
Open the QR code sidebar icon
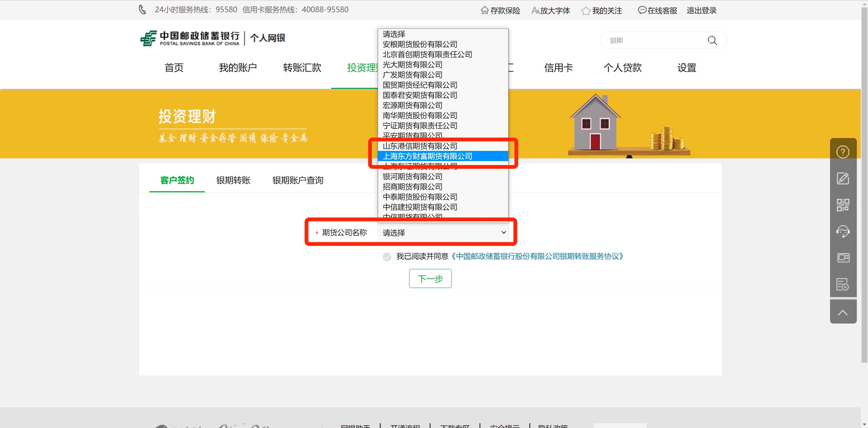843,205
